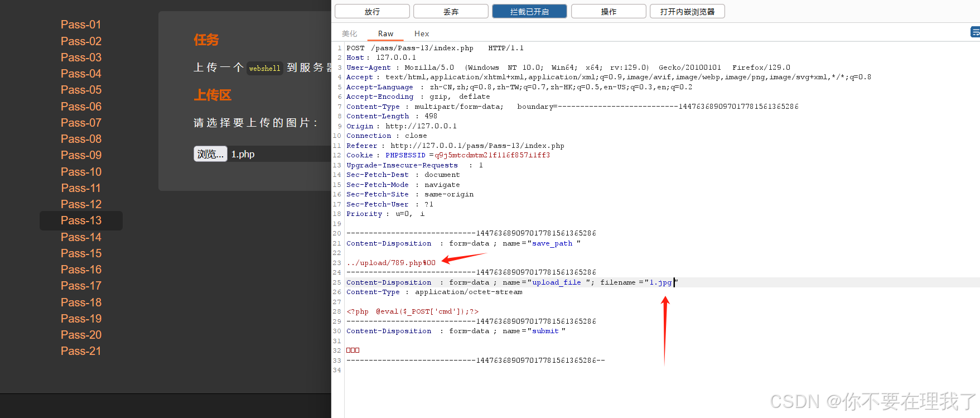980x418 pixels.
Task: Click the User-Agent header line
Action: tap(568, 68)
